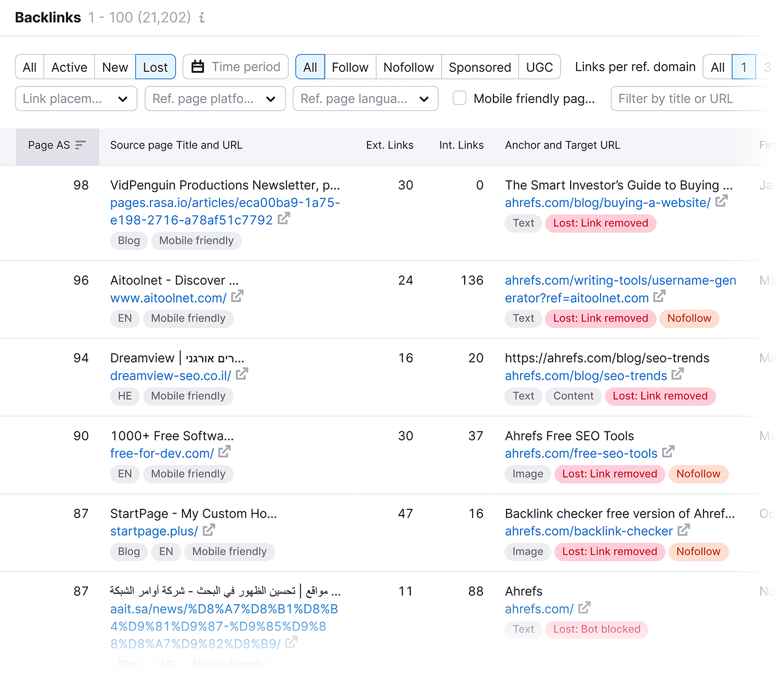
Task: Open the Time period picker
Action: (x=236, y=67)
